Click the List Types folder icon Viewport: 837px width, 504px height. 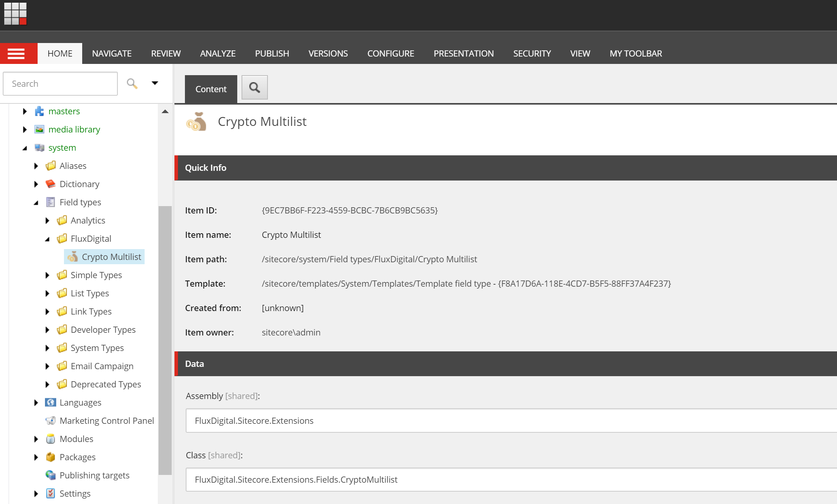pos(62,293)
